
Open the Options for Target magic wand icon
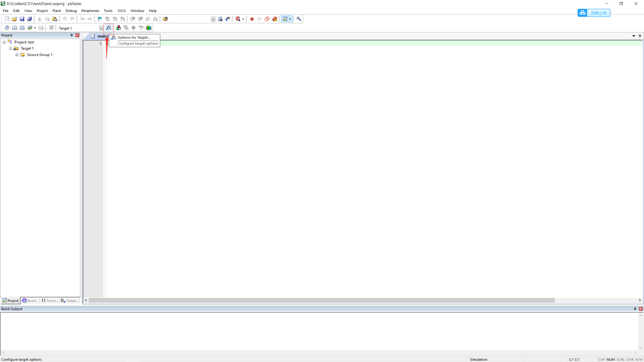[109, 28]
